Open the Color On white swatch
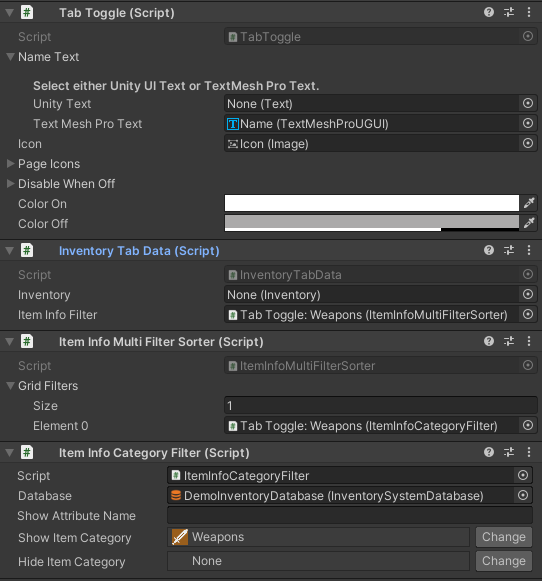The width and height of the screenshot is (542, 581). (x=372, y=203)
